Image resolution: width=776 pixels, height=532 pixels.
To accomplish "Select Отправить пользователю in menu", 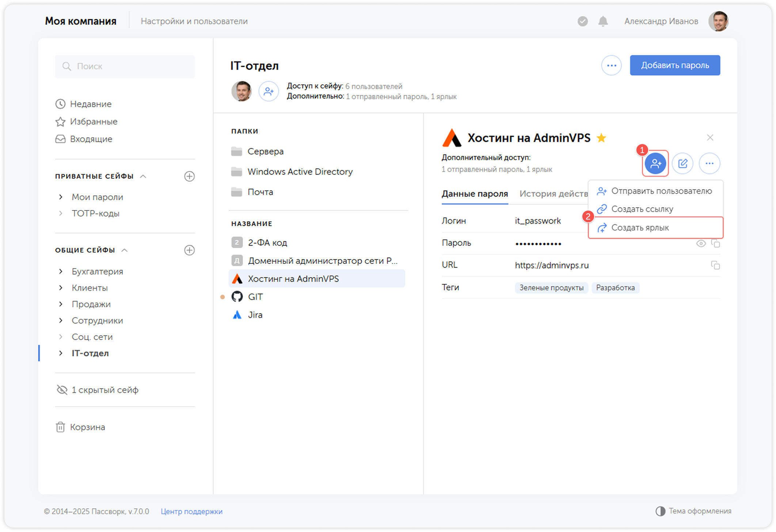I will point(656,191).
